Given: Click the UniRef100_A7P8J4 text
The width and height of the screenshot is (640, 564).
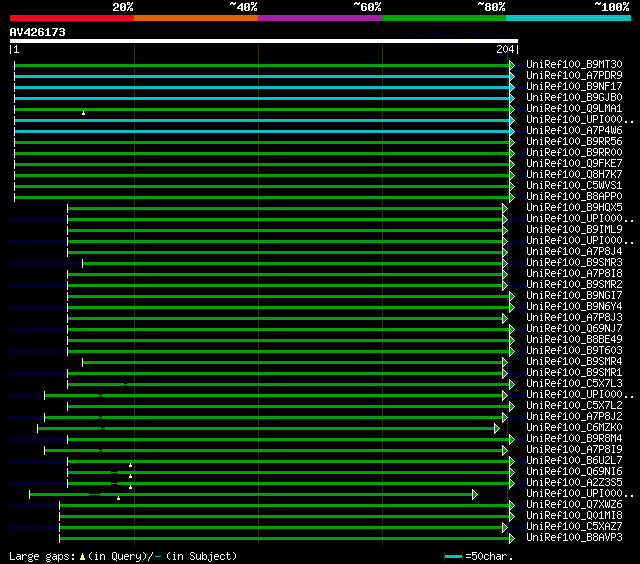Looking at the screenshot, I should [x=574, y=251].
